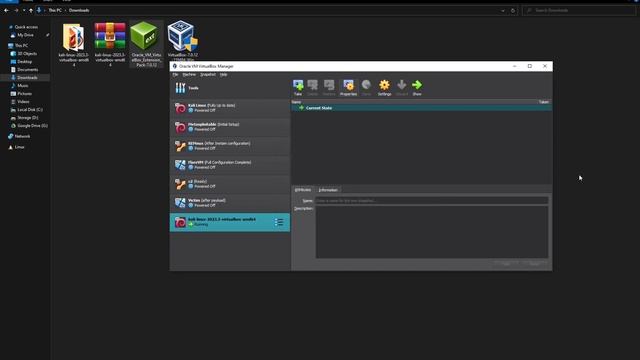The image size is (640, 360).
Task: Open the Machine menu in VirtualBox Manager
Action: (189, 75)
